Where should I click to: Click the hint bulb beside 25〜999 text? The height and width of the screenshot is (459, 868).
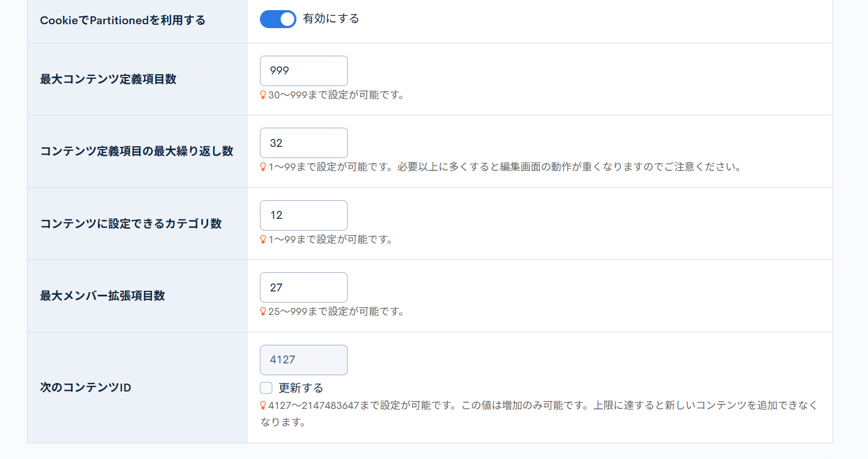(263, 312)
